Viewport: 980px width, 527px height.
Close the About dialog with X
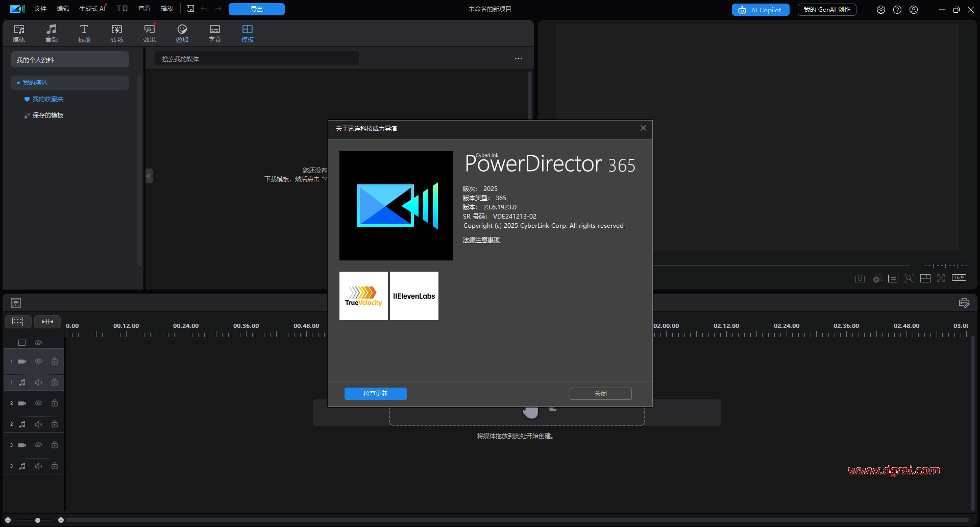643,128
